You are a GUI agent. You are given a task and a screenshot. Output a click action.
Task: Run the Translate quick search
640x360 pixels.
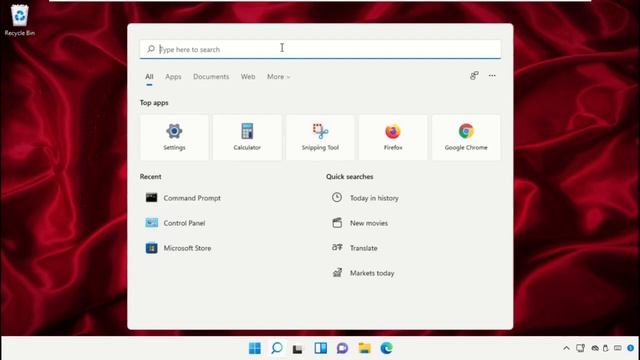[x=355, y=248]
